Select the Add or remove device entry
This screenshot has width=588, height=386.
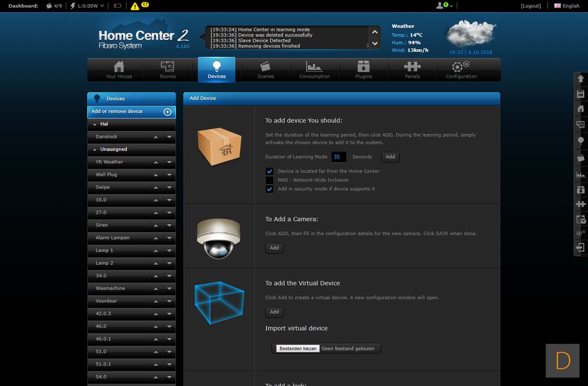point(131,112)
